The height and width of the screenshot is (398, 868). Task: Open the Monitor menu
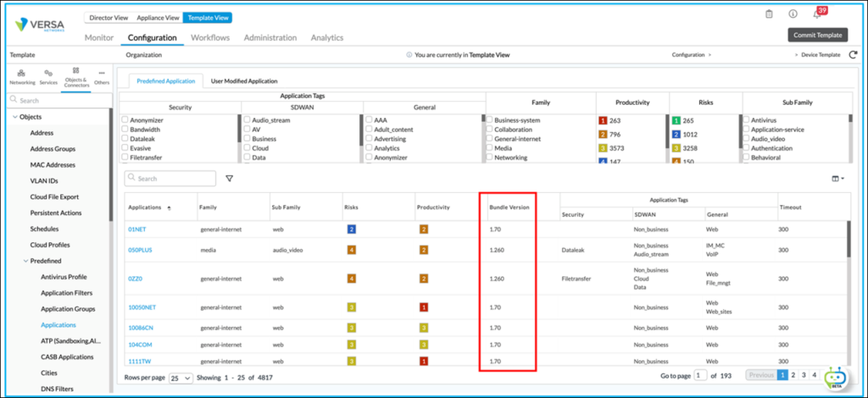tap(99, 37)
